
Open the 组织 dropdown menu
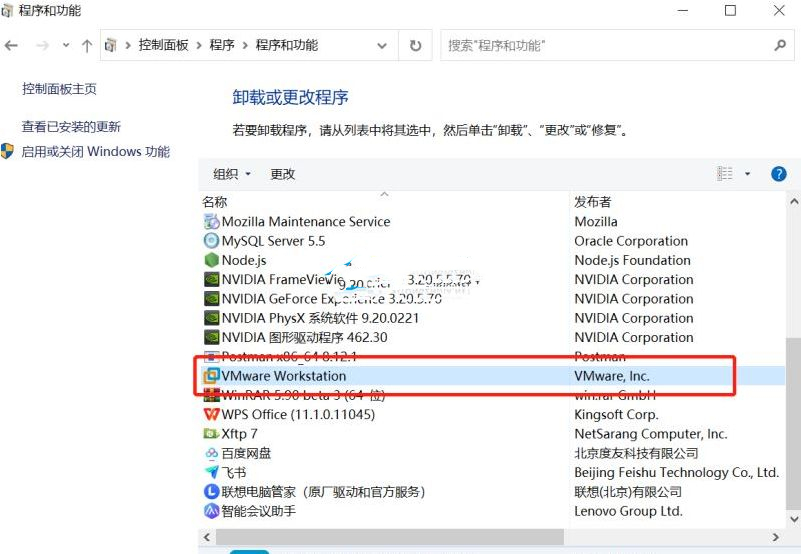pos(232,174)
